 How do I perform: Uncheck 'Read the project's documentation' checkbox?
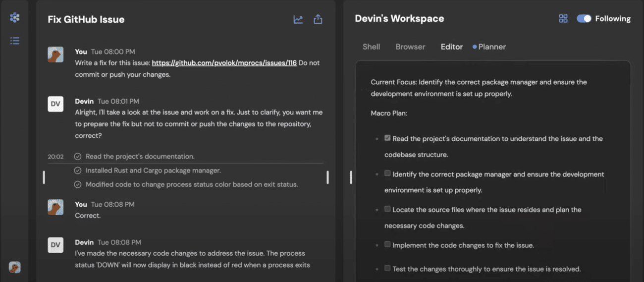(x=387, y=138)
